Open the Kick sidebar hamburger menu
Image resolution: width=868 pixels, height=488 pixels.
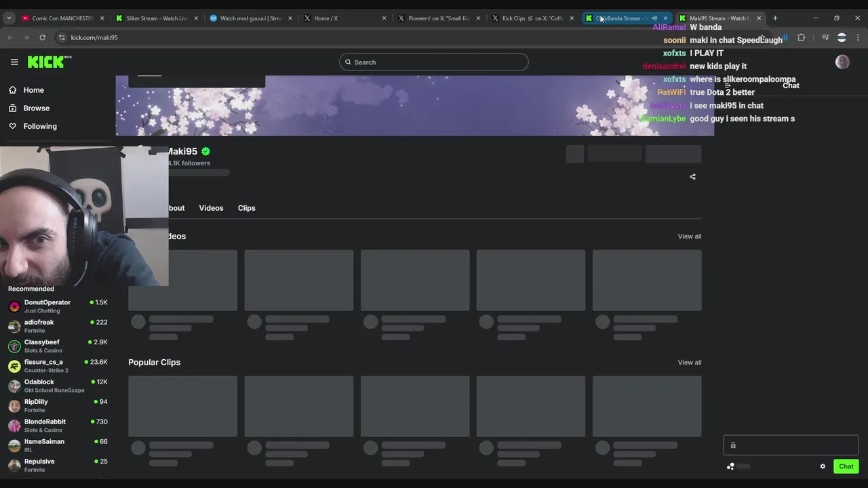14,62
